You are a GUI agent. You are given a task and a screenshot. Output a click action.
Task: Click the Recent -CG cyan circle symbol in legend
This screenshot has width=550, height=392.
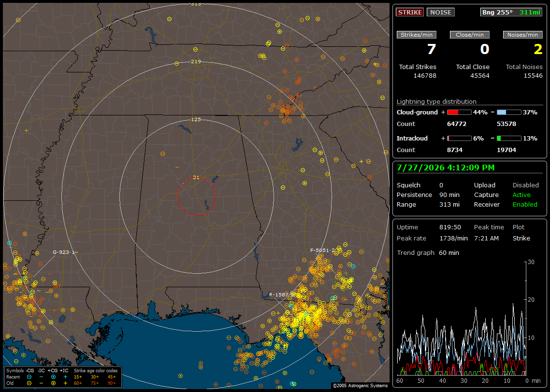click(x=29, y=377)
